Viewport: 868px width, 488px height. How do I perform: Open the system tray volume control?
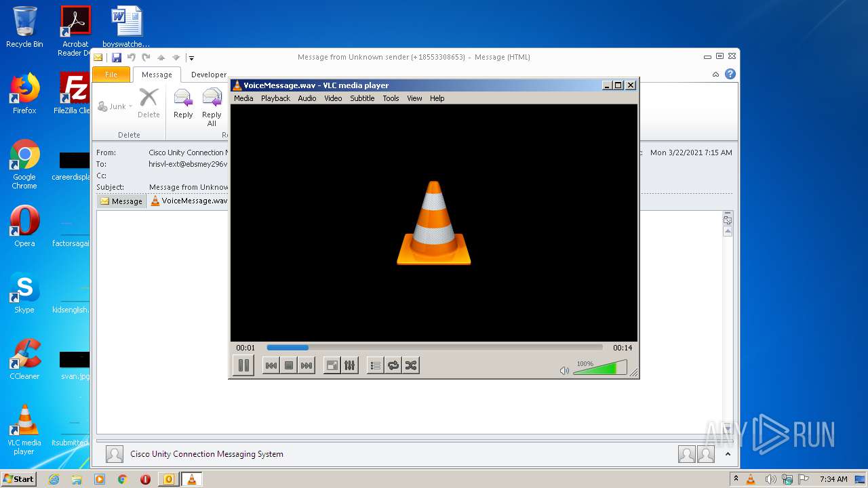pyautogui.click(x=772, y=479)
